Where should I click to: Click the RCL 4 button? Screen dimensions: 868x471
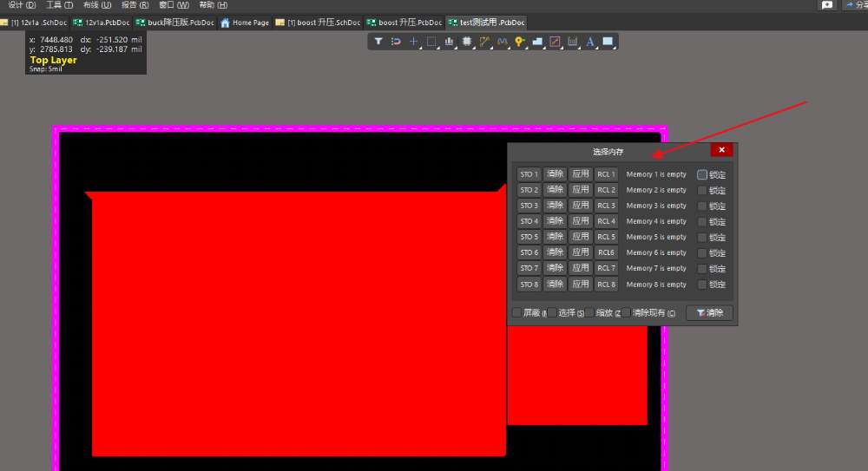tap(606, 221)
